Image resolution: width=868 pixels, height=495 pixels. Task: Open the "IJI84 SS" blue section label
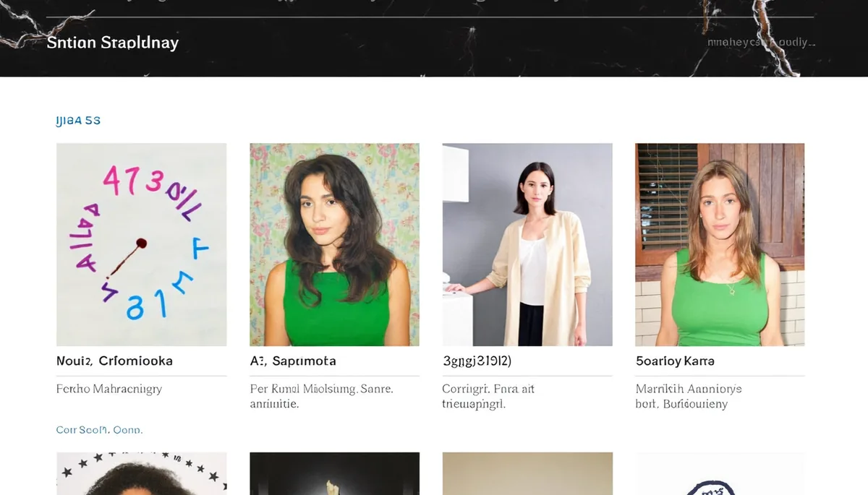78,121
